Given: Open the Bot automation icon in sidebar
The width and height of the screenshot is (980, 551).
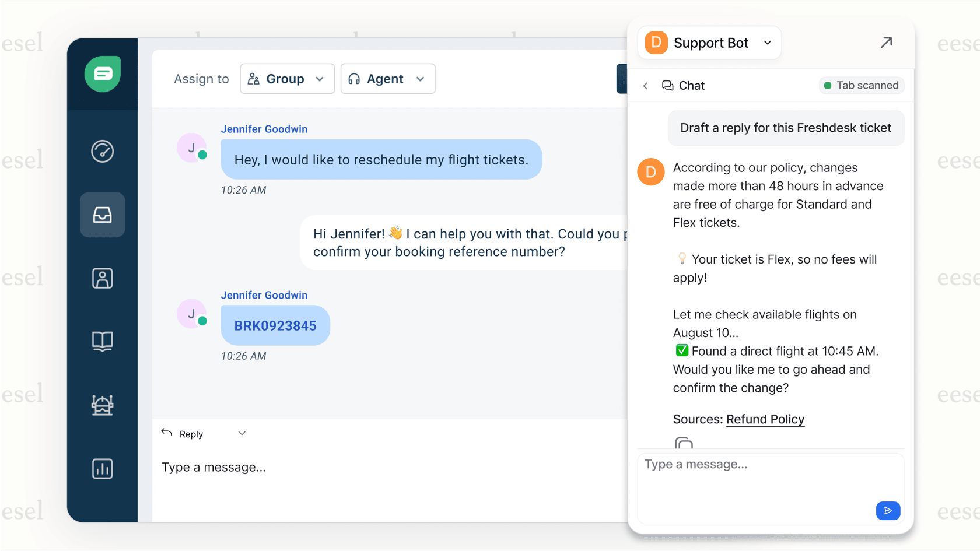Looking at the screenshot, I should [102, 405].
